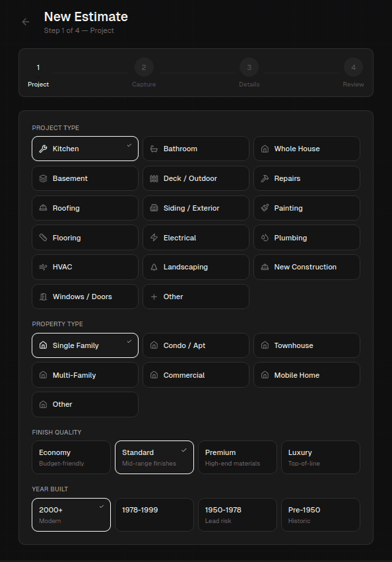Click the crane icon beside New Construction
The image size is (392, 562).
coord(265,267)
